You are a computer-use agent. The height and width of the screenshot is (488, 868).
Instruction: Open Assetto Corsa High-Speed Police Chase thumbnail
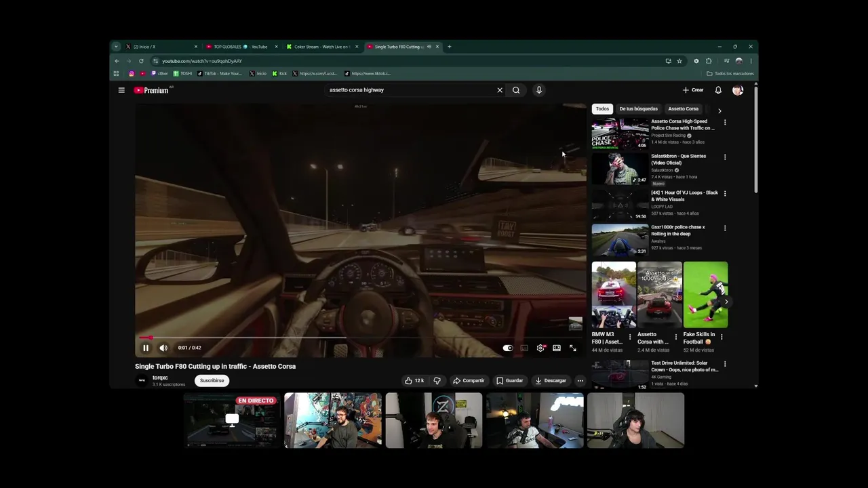click(x=620, y=134)
